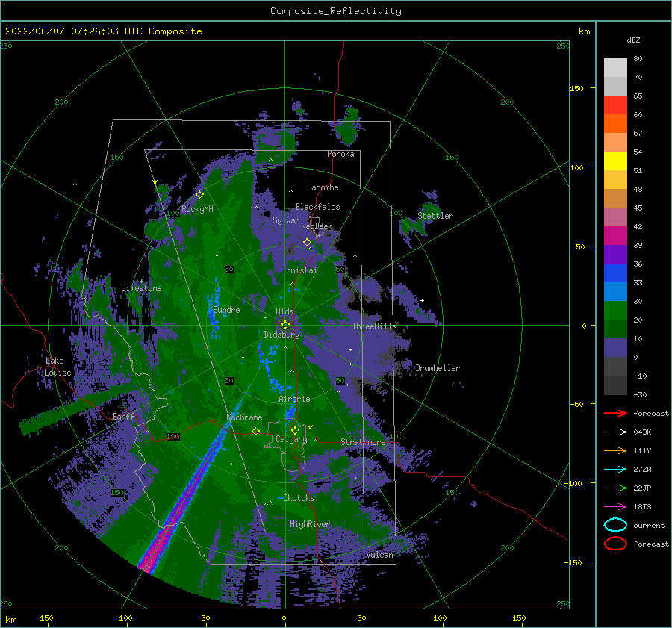Click the 27ZW legend text

[x=642, y=470]
